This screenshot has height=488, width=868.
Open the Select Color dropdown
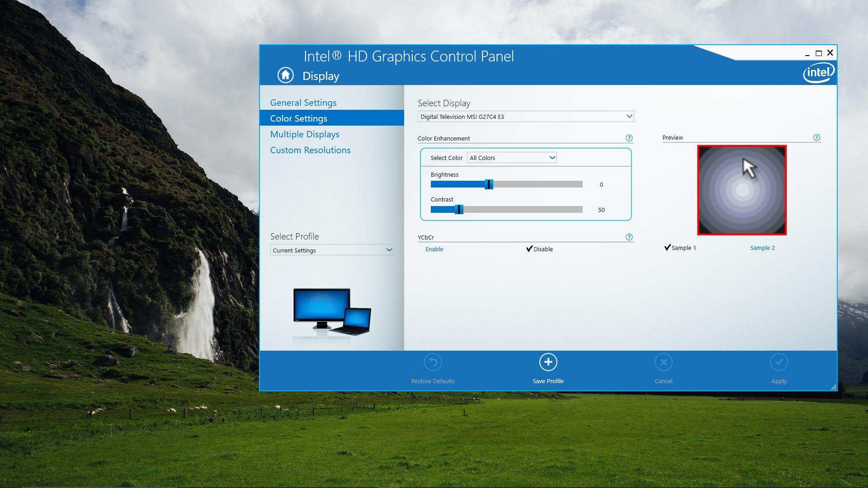point(512,158)
